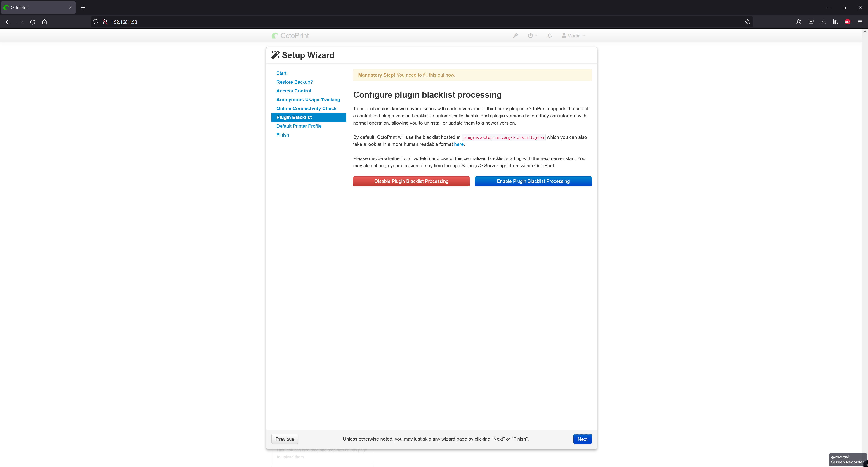Open a new browser tab
Image resolution: width=868 pixels, height=467 pixels.
tap(83, 7)
